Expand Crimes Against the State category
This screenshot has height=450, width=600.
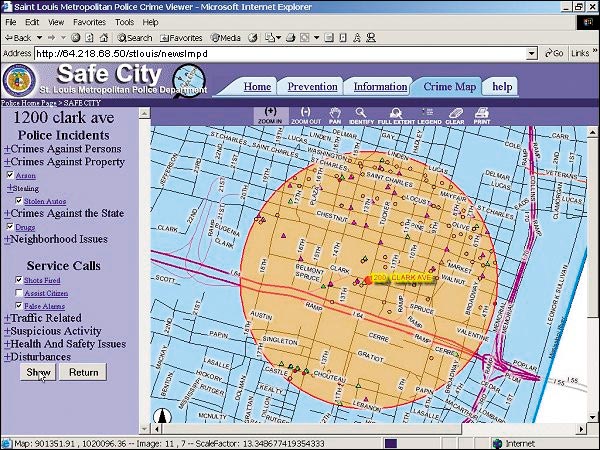tap(7, 214)
